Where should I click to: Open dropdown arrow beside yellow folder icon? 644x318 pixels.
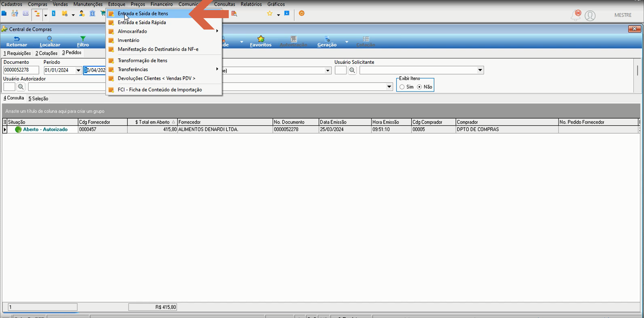coord(73,15)
